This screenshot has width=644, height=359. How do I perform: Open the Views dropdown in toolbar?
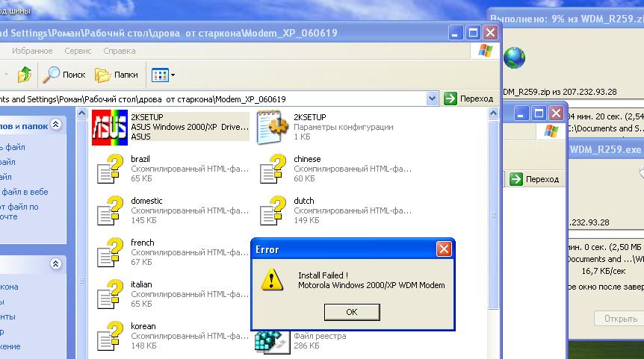[x=164, y=75]
